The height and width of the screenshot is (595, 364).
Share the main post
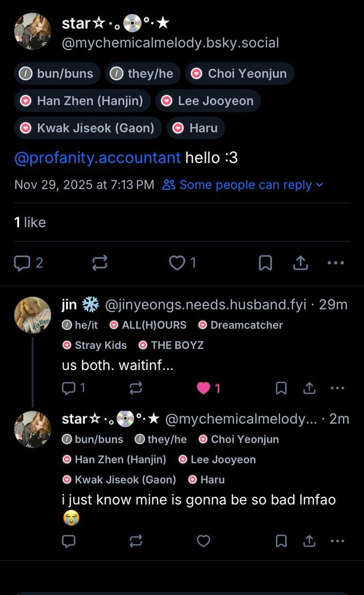click(x=300, y=262)
